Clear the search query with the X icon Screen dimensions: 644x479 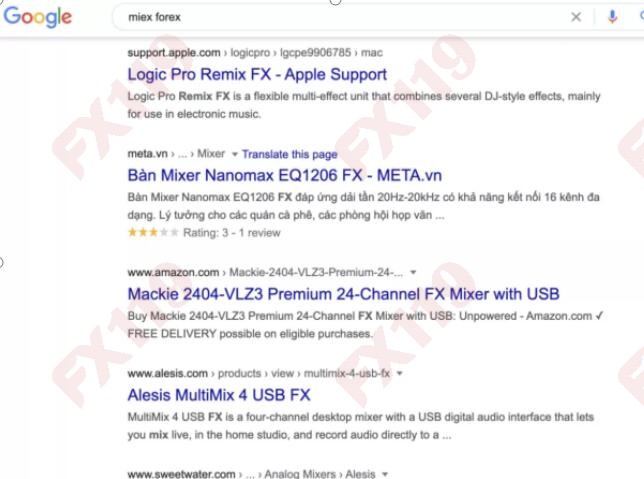tap(576, 17)
